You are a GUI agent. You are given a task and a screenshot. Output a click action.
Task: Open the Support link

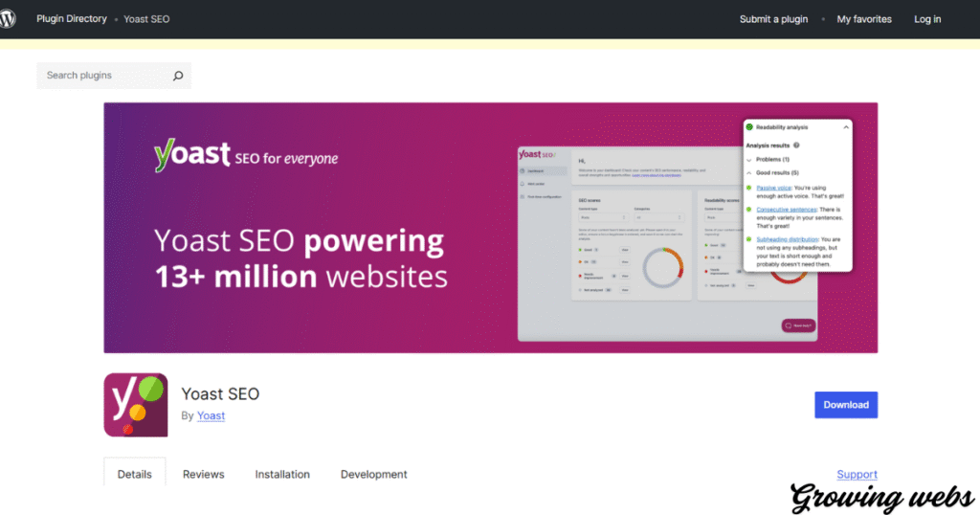857,475
